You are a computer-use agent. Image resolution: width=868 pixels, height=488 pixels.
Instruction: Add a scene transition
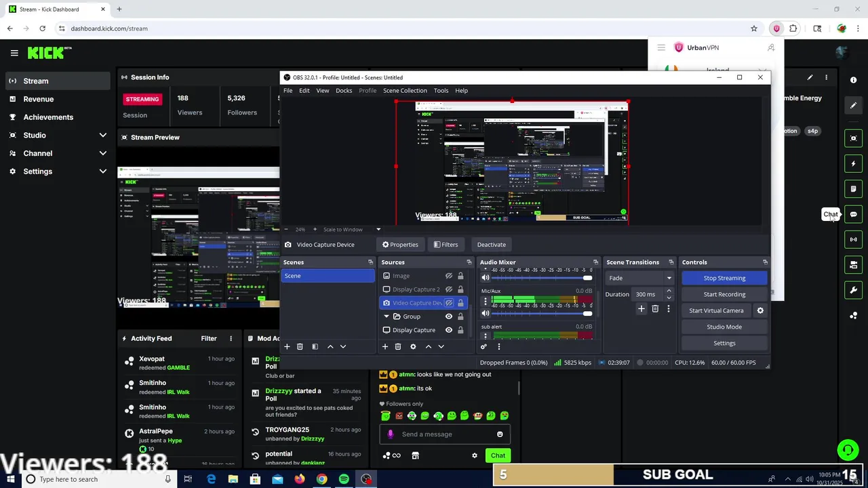pyautogui.click(x=641, y=309)
